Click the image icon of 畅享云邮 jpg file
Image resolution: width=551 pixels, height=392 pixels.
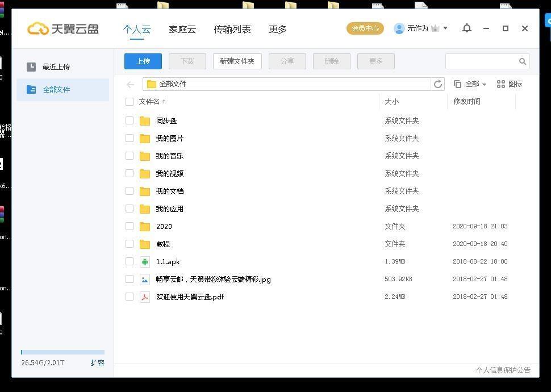click(145, 279)
